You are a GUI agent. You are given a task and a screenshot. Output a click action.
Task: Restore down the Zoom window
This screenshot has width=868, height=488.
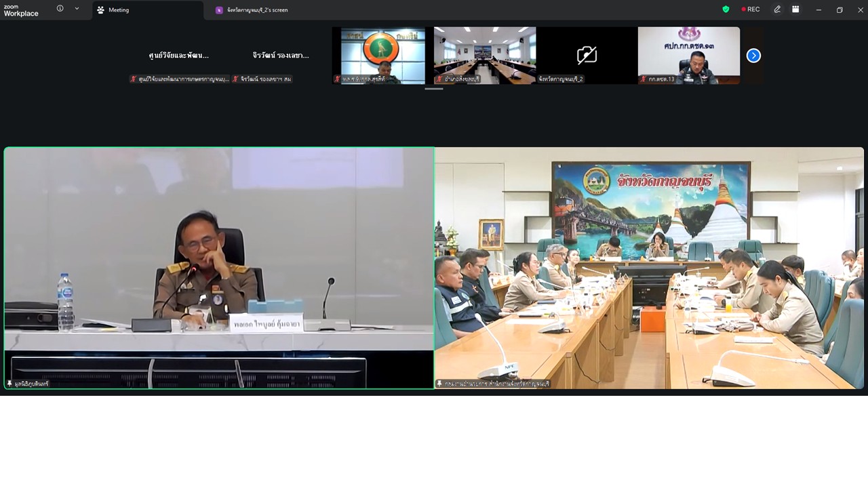[840, 9]
